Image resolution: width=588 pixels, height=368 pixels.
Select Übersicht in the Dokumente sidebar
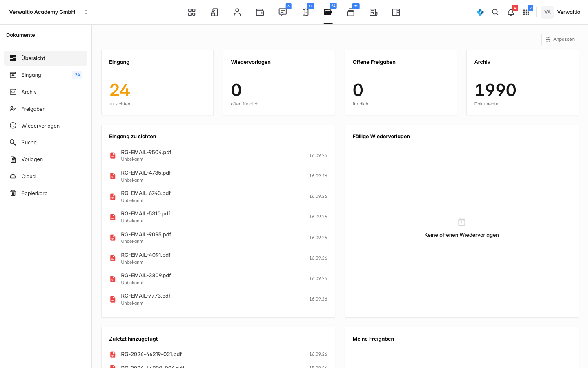click(46, 58)
